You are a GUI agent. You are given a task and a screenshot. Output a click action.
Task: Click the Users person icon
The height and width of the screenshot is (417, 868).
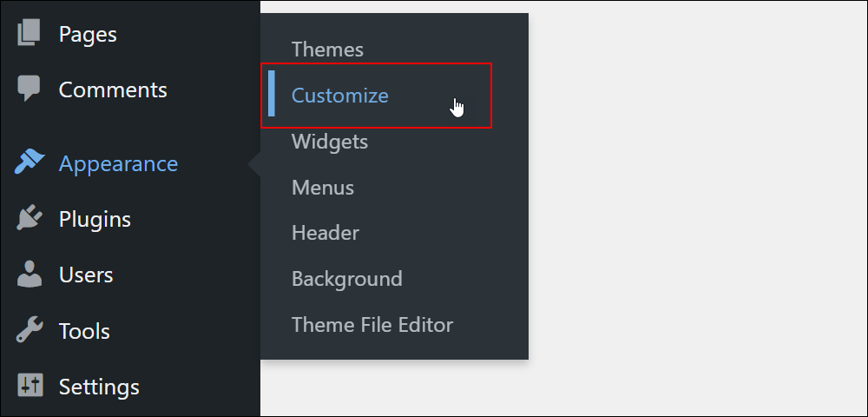tap(30, 275)
